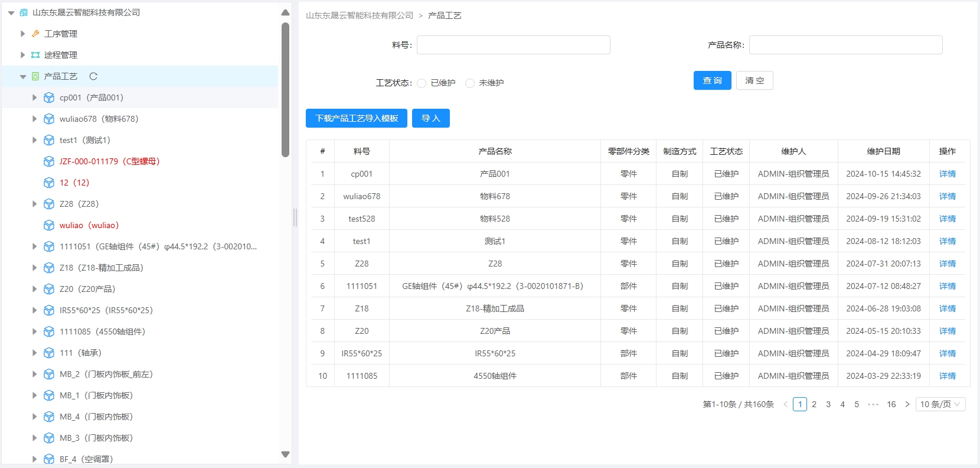The width and height of the screenshot is (980, 468).
Task: Go to page 5 of the table
Action: [857, 404]
